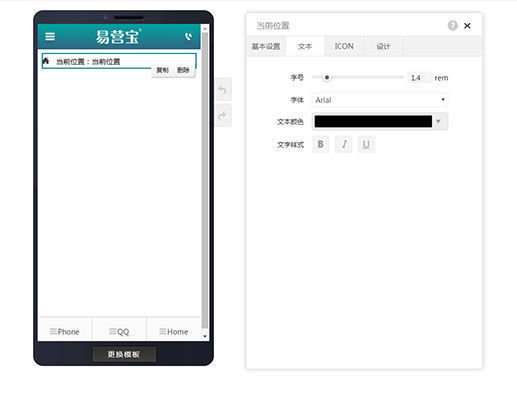This screenshot has height=393, width=517.
Task: Click the 更换模板 change template button
Action: point(124,354)
